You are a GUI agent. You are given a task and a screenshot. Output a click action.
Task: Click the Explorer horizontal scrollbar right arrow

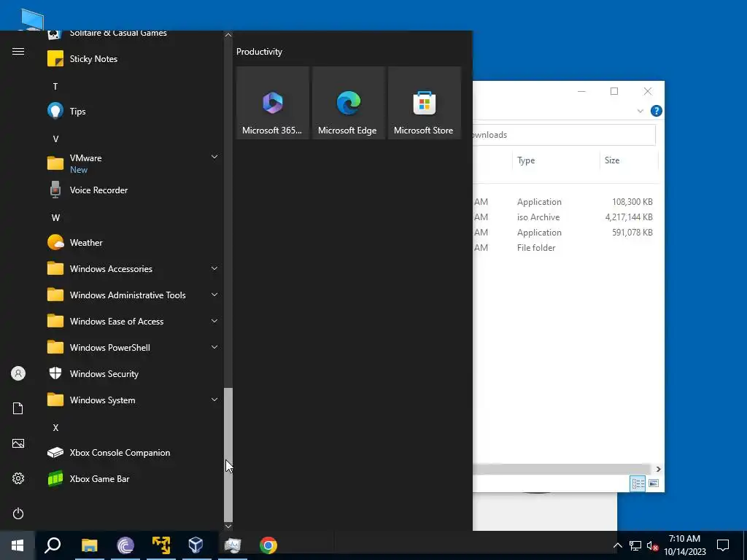click(658, 469)
